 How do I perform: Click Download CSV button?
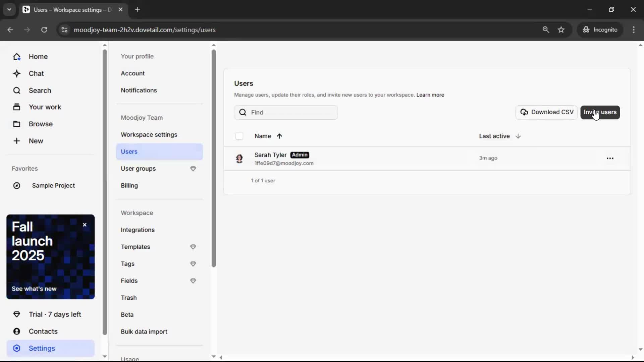(546, 112)
